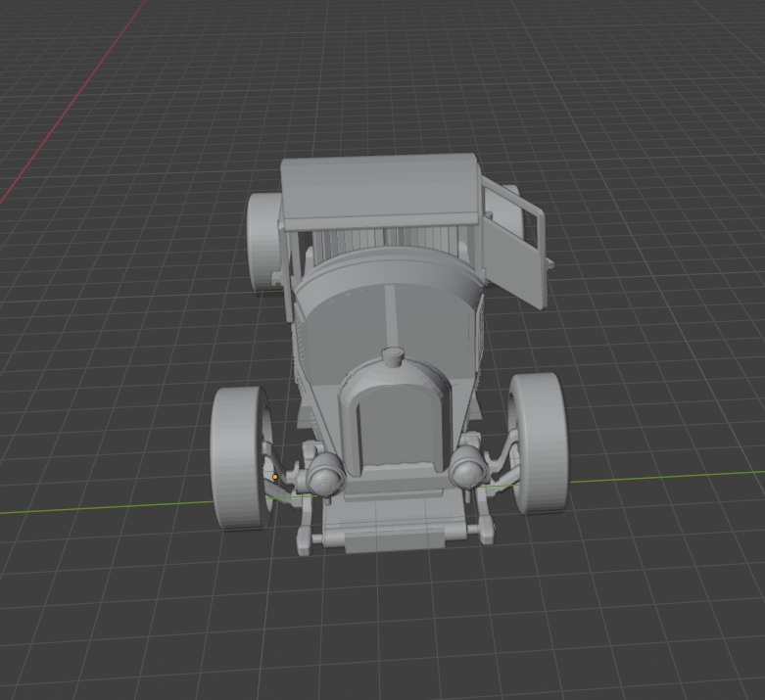The width and height of the screenshot is (765, 700).
Task: Select the car's flat roof panel
Action: [x=380, y=192]
